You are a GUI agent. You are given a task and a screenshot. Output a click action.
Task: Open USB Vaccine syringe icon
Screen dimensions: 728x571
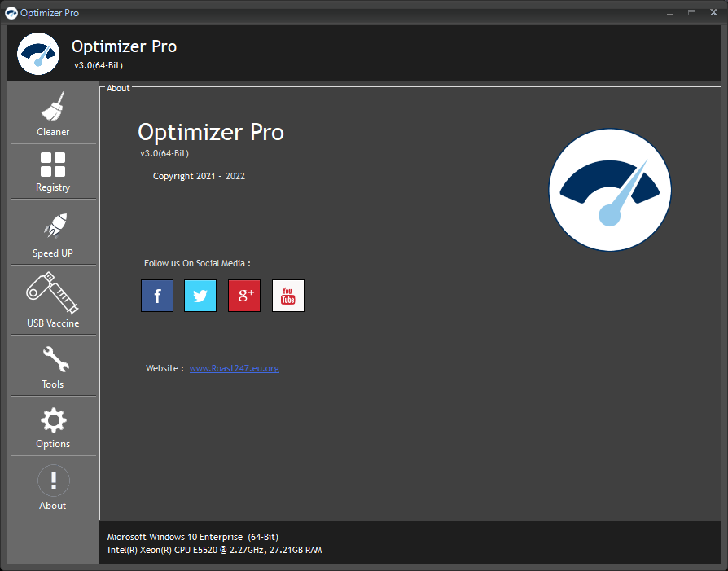pos(52,292)
